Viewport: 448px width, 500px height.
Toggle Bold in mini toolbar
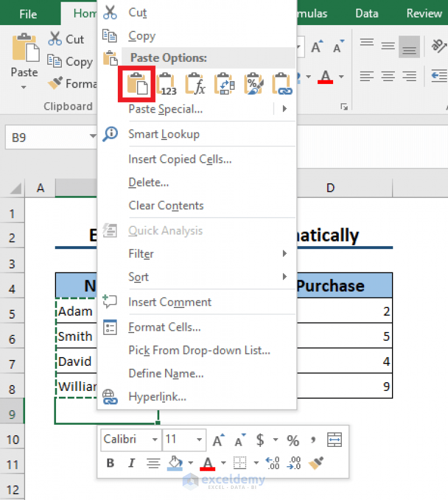click(110, 463)
